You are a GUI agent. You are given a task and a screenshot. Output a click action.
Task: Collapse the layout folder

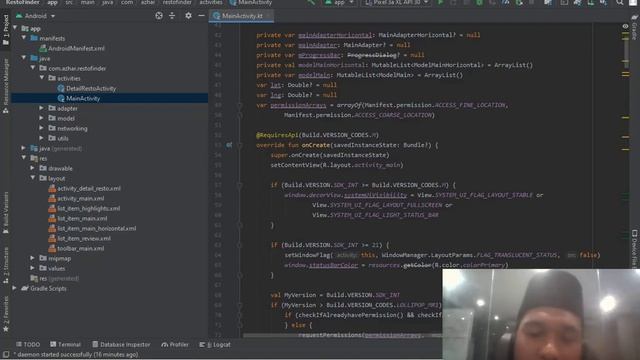coord(33,178)
